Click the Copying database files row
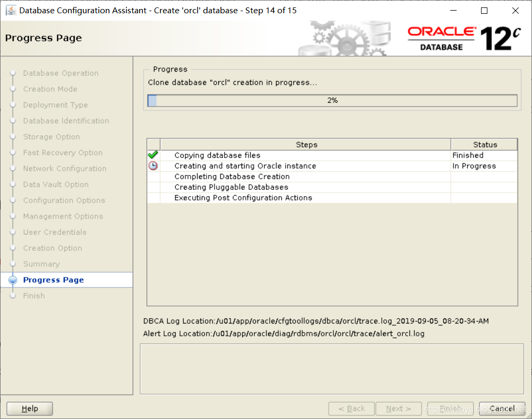This screenshot has width=532, height=419. 332,155
